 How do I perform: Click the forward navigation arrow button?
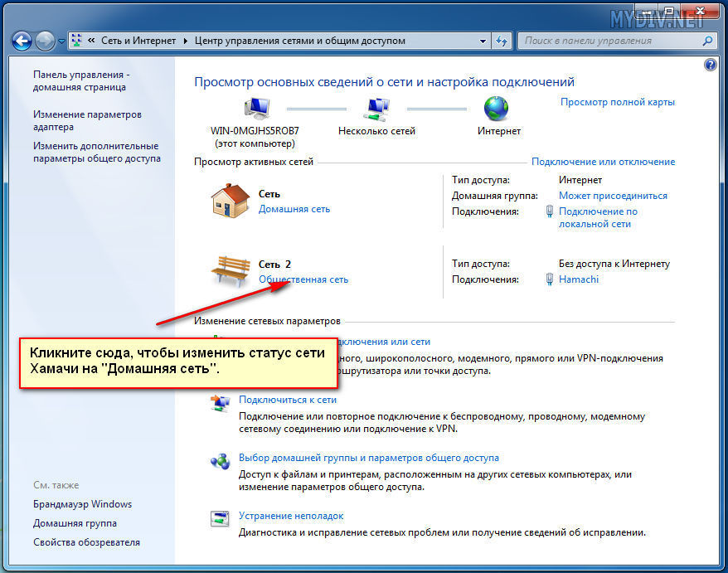coord(45,40)
